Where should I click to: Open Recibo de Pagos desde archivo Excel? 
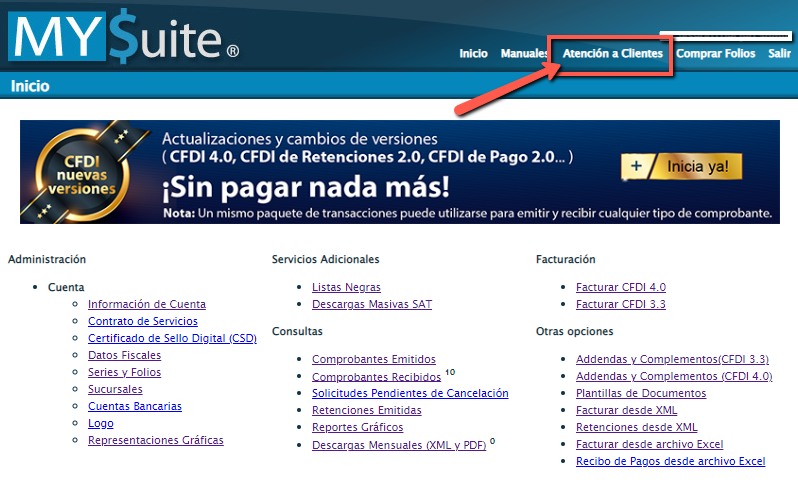point(670,461)
